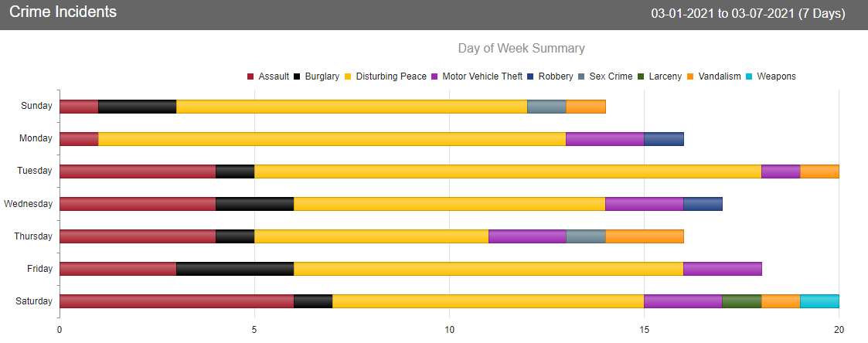
Task: Click the Crime Incidents header title
Action: [63, 13]
